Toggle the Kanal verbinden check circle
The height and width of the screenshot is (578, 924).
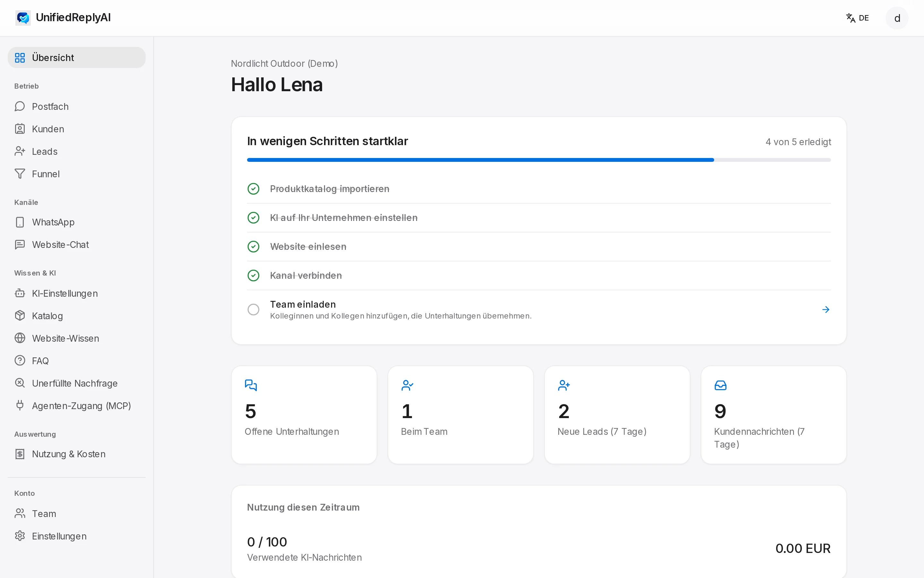tap(253, 276)
